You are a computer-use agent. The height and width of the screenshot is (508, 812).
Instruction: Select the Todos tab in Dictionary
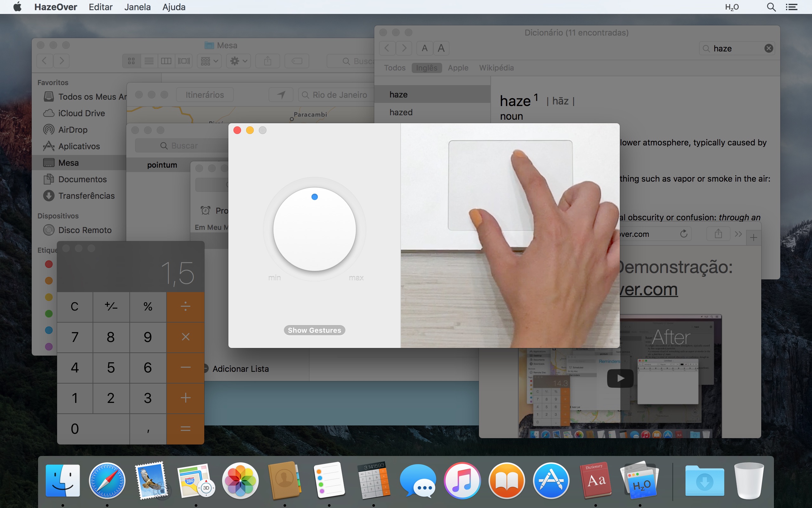395,68
